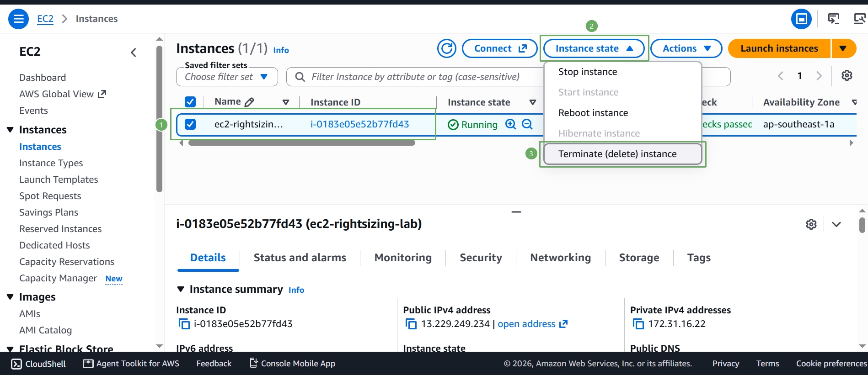The image size is (868, 375).
Task: Copy the public IPv4 address
Action: pos(411,324)
